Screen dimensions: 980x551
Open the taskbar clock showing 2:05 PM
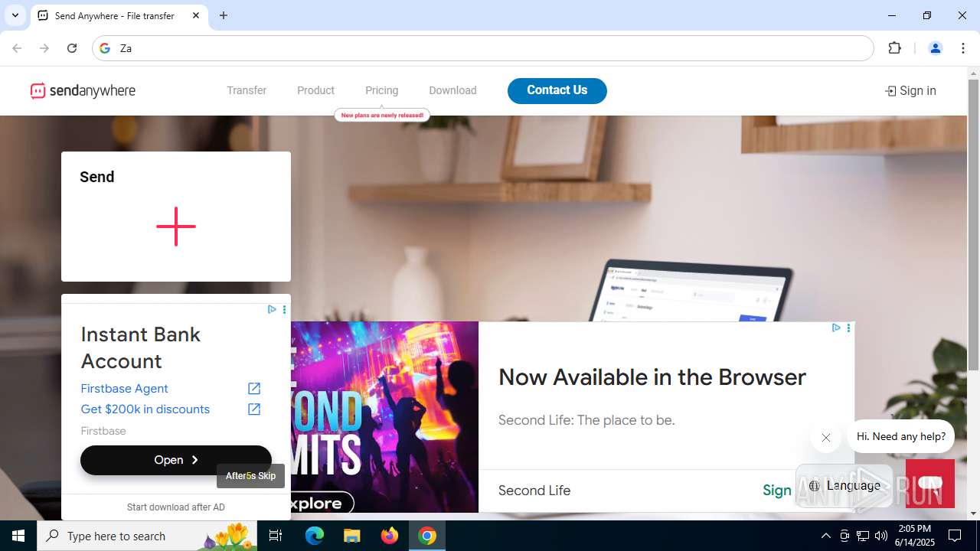coord(914,536)
